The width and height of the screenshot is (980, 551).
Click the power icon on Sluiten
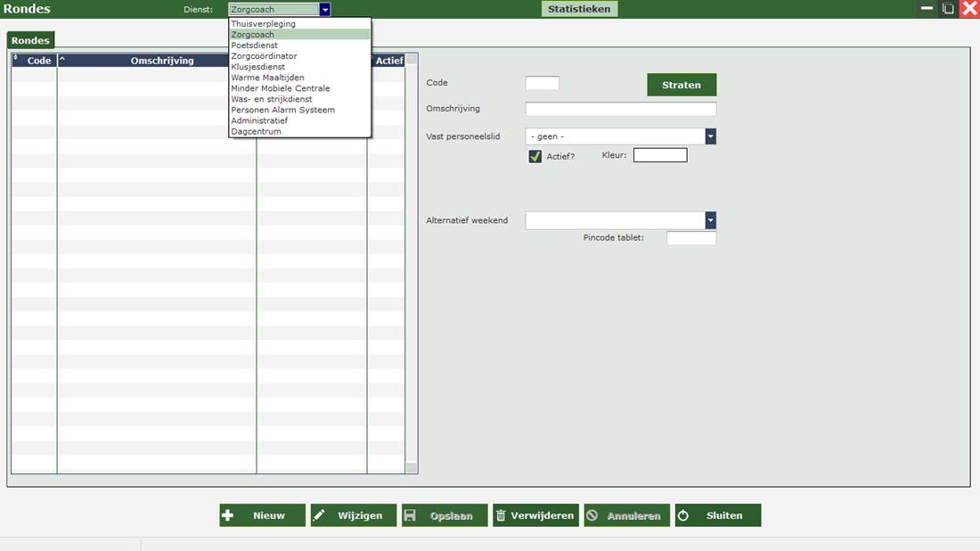point(683,515)
